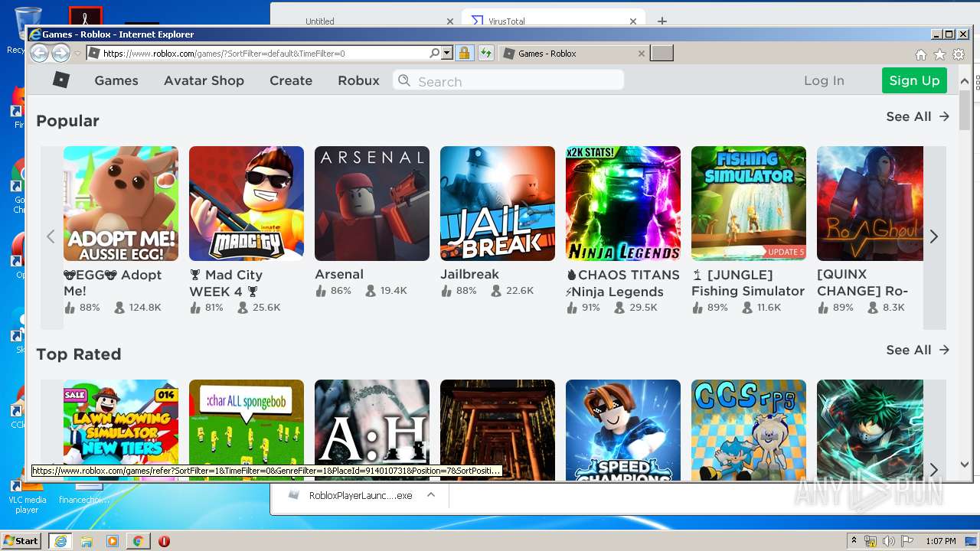Open the file explorer folder taskbar icon

tap(87, 540)
